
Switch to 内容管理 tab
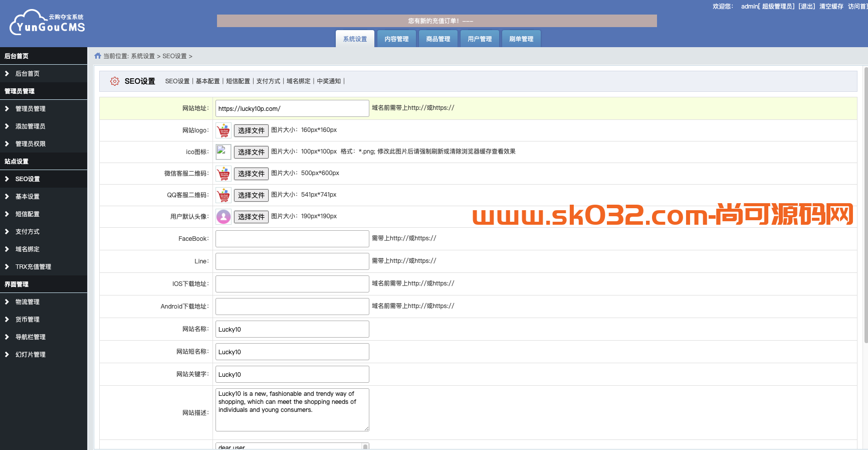(x=396, y=39)
